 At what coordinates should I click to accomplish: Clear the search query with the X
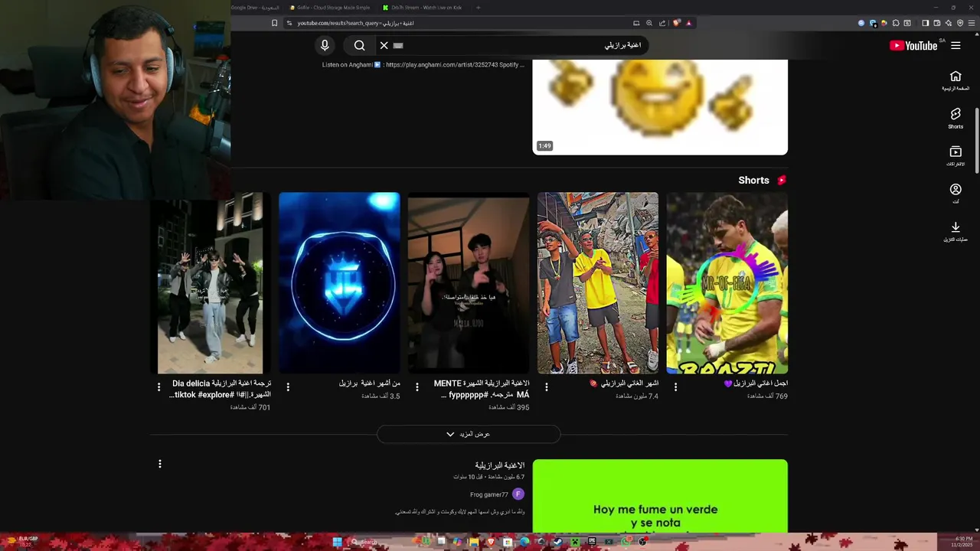point(384,45)
